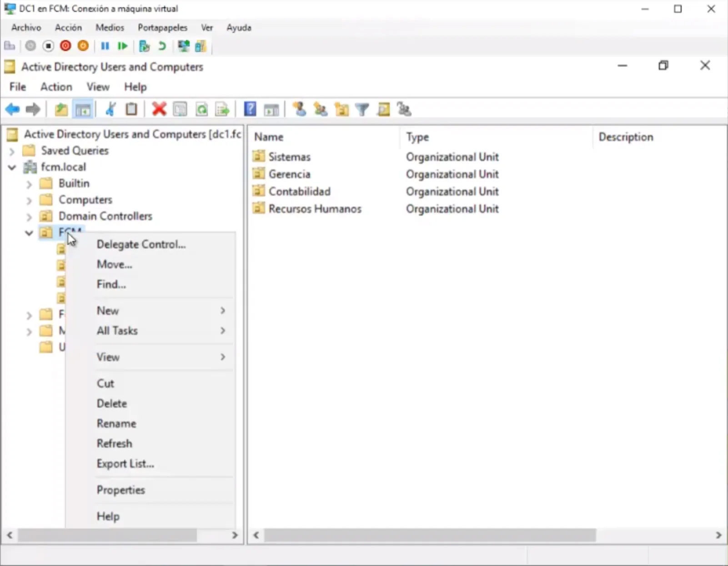
Task: Select Properties in the context menu
Action: (120, 490)
